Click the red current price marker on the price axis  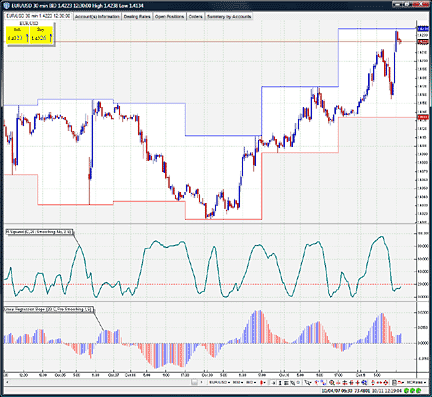(x=423, y=42)
